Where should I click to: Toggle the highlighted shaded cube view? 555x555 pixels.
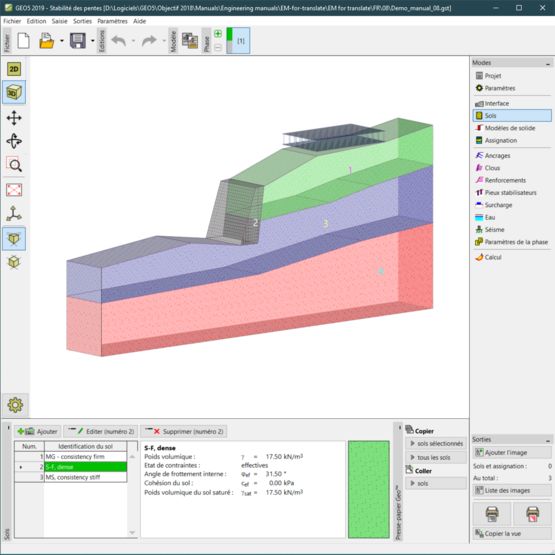click(x=14, y=239)
